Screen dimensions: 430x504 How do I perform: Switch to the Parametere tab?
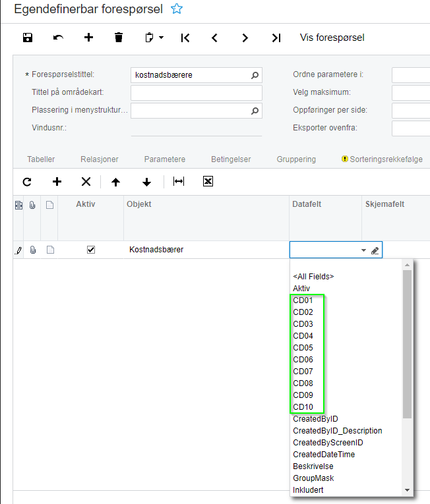click(165, 159)
